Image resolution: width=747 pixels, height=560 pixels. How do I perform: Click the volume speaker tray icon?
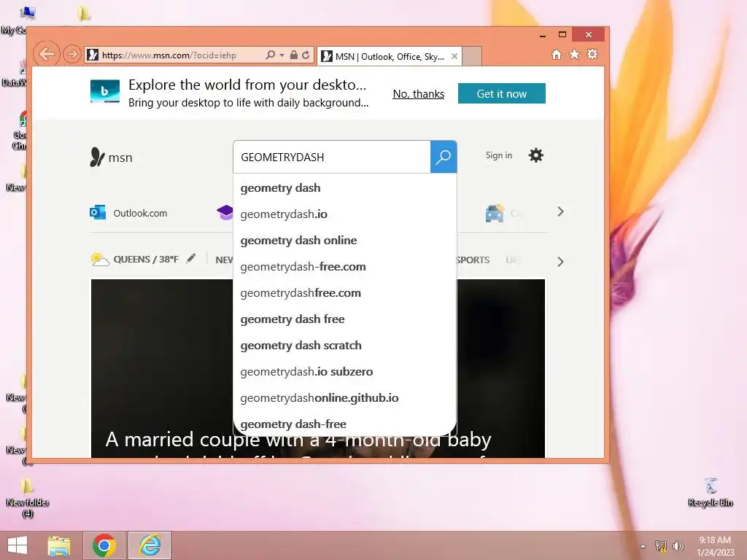tap(678, 546)
